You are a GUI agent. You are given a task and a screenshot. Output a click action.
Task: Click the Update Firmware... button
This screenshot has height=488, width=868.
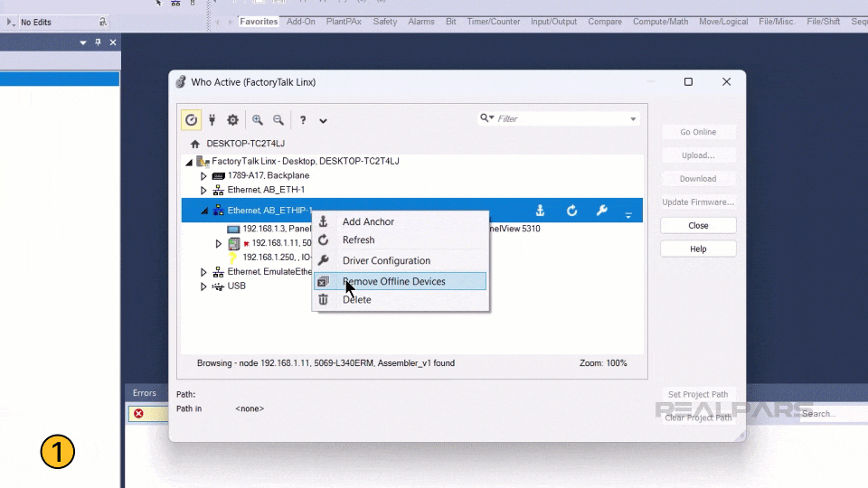698,202
